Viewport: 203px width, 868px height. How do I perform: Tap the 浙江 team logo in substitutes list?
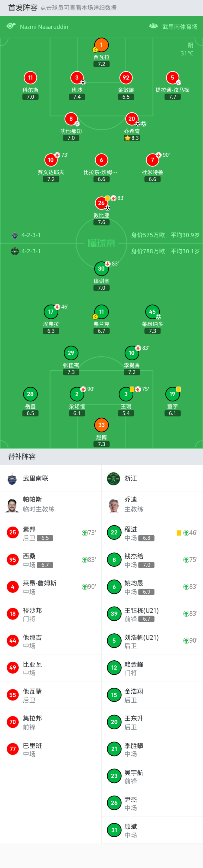[113, 478]
